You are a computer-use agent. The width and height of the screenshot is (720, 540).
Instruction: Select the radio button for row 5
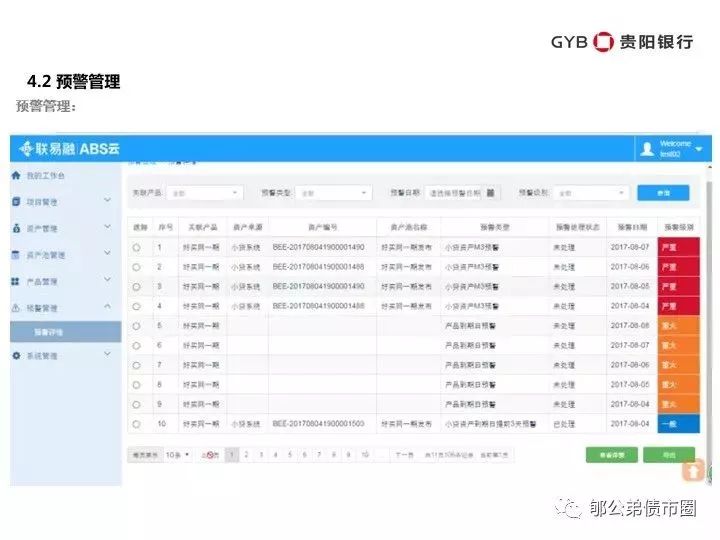tap(136, 326)
